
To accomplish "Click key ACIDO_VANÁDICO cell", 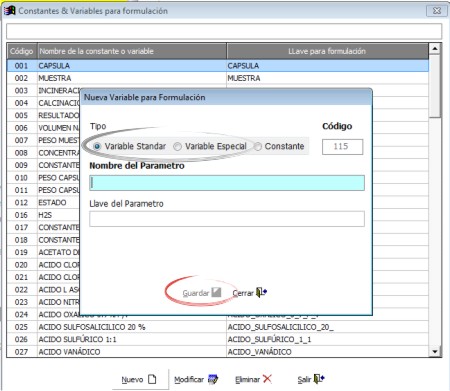I will pos(327,352).
